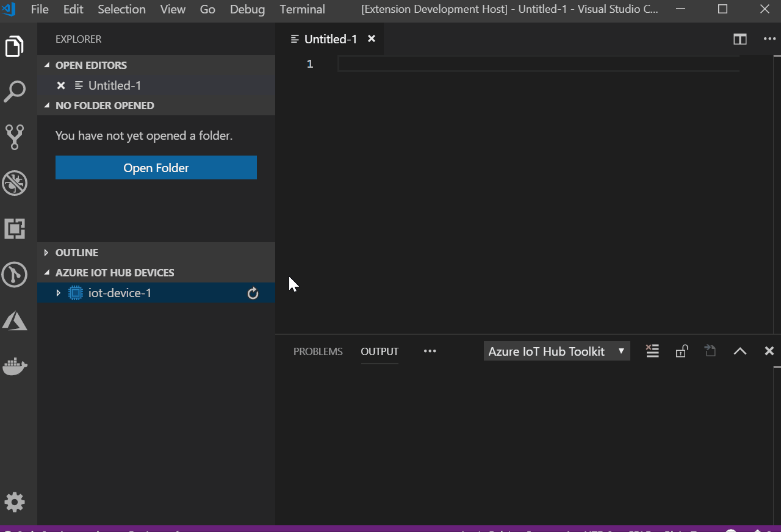781x532 pixels.
Task: Open the Debug view in activity bar
Action: click(x=15, y=183)
